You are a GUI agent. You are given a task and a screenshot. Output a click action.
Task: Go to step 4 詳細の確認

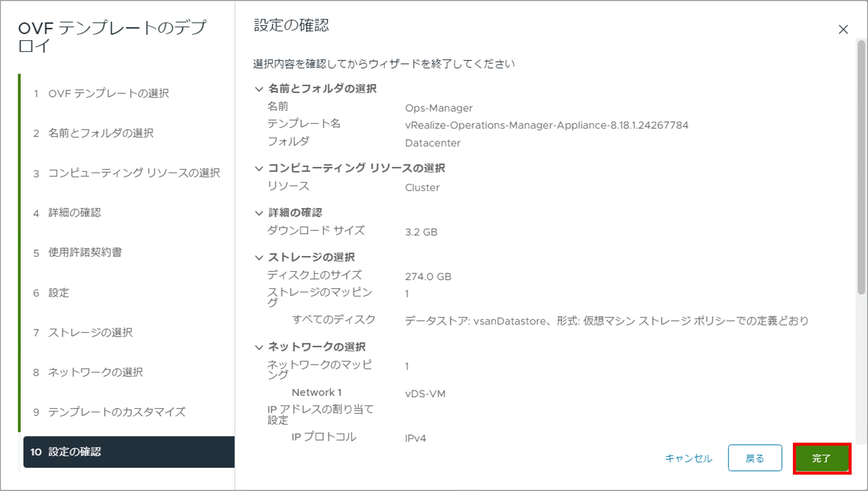[67, 213]
